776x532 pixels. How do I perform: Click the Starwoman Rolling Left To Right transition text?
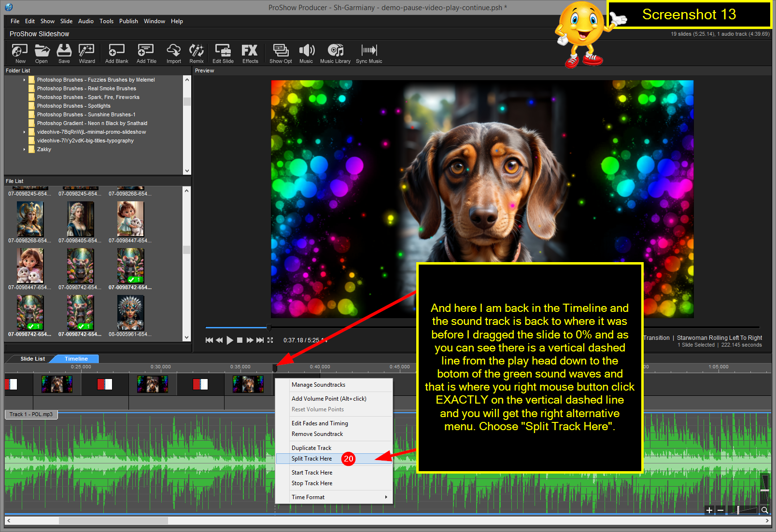pos(719,338)
